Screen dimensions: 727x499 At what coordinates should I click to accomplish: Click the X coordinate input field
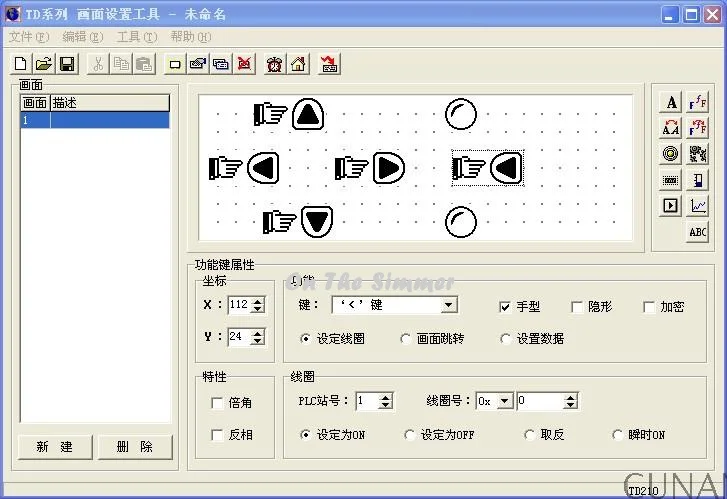240,305
